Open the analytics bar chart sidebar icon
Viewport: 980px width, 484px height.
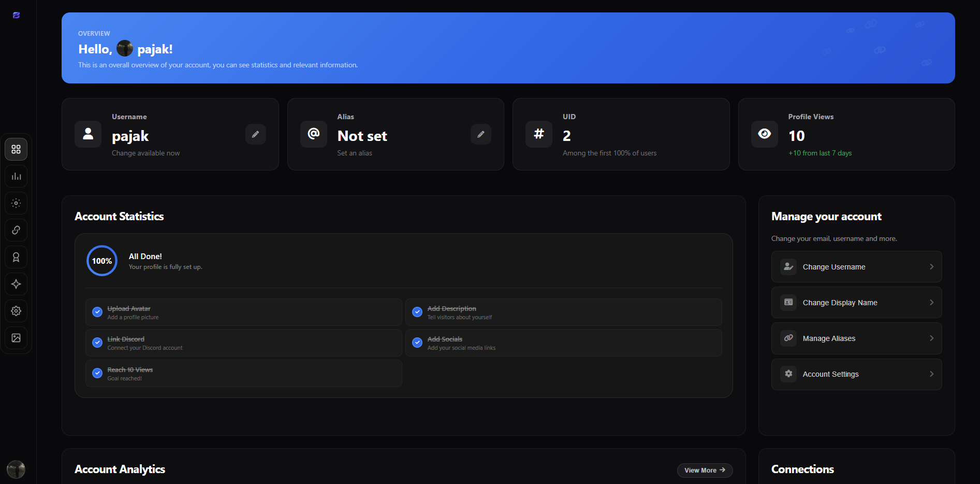tap(16, 176)
